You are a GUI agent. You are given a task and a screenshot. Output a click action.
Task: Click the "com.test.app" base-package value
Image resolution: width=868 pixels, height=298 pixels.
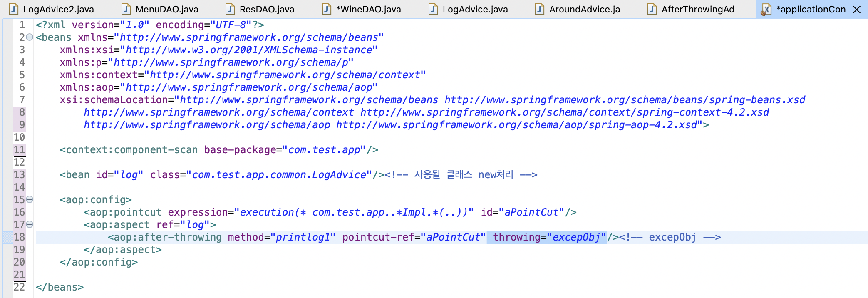tap(324, 150)
